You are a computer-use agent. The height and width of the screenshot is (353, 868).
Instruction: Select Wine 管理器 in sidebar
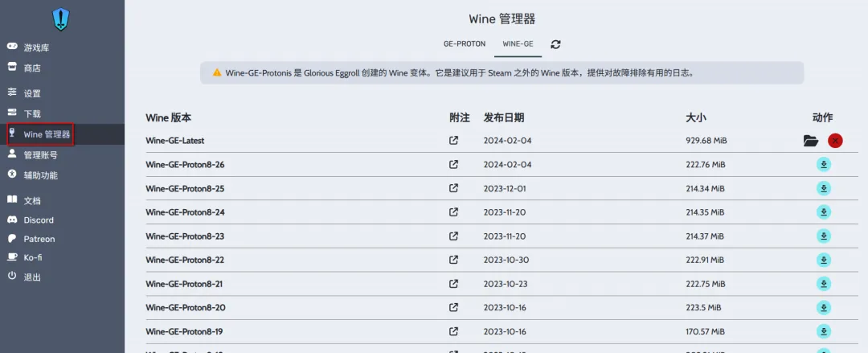point(62,134)
